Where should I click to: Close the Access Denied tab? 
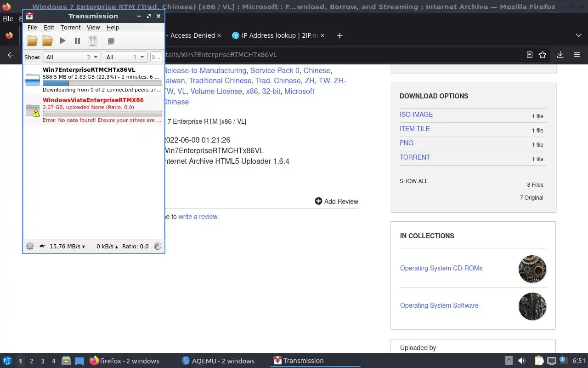coord(219,35)
